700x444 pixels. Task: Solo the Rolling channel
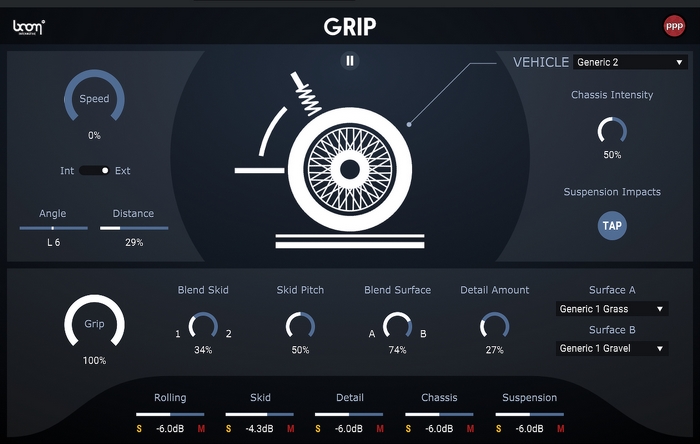140,429
